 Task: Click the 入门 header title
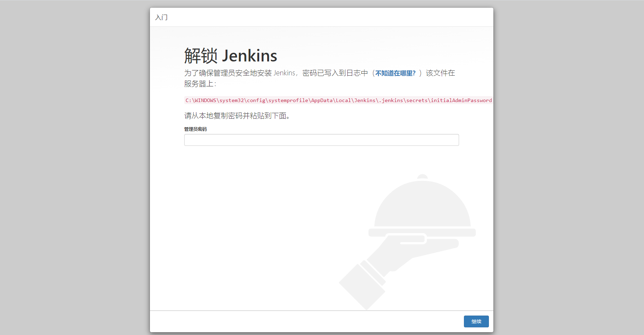point(161,17)
